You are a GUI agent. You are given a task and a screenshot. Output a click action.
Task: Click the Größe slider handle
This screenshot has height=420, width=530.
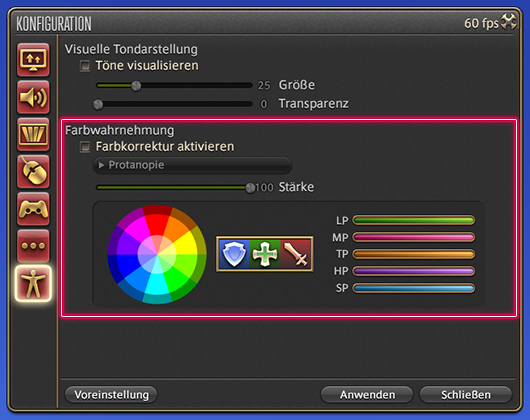click(136, 86)
